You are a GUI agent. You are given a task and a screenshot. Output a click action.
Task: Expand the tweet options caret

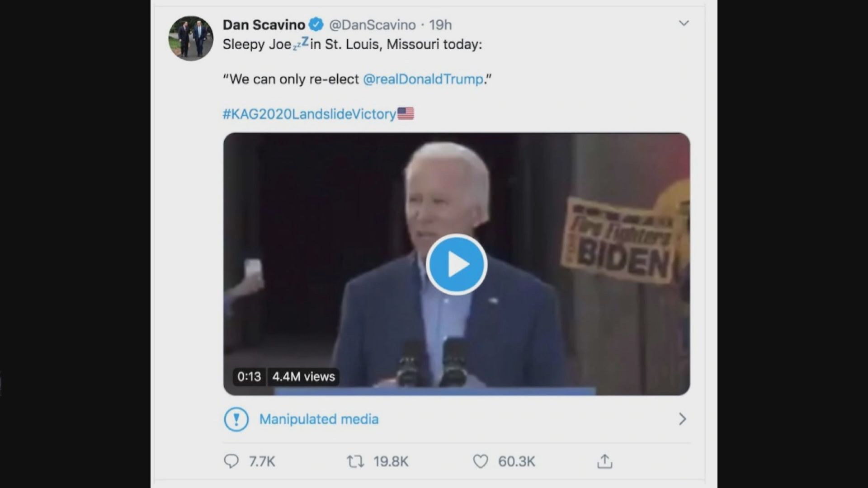(684, 23)
